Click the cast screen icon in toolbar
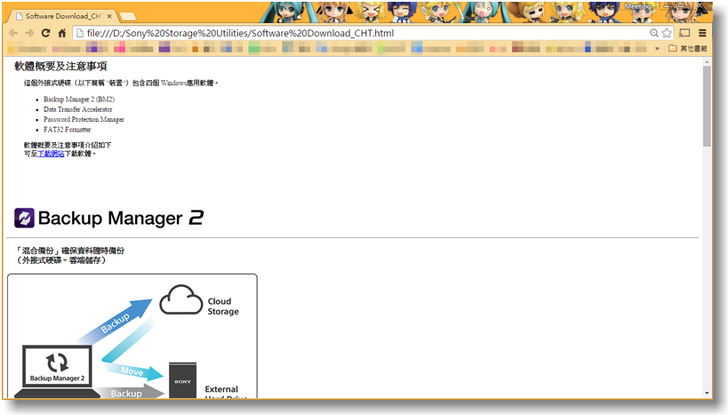Image resolution: width=728 pixels, height=415 pixels. tap(684, 33)
